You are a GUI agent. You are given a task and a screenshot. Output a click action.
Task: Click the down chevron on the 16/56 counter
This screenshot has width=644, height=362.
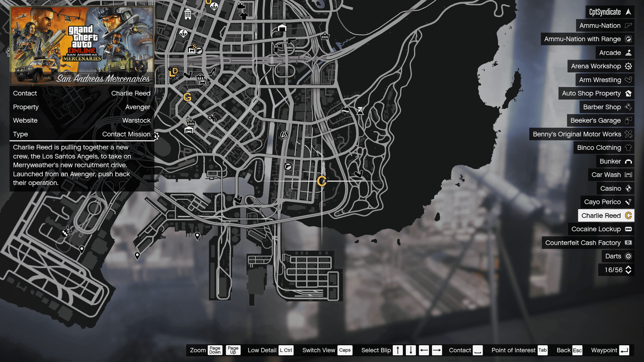tap(629, 273)
